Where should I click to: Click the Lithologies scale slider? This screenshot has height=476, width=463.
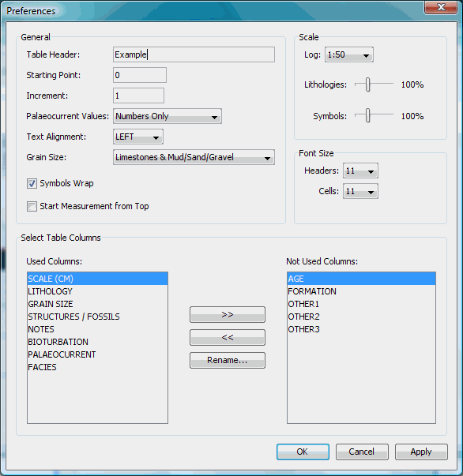click(367, 84)
